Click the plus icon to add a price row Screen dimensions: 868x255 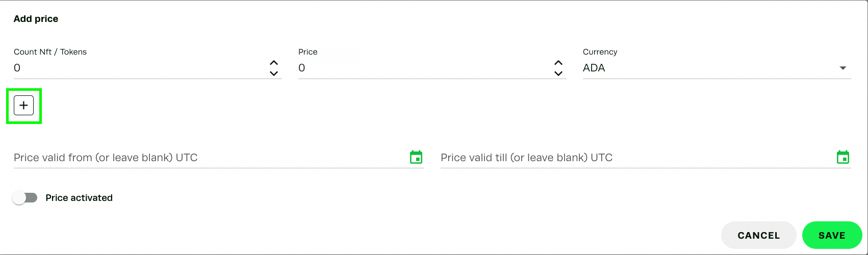24,106
